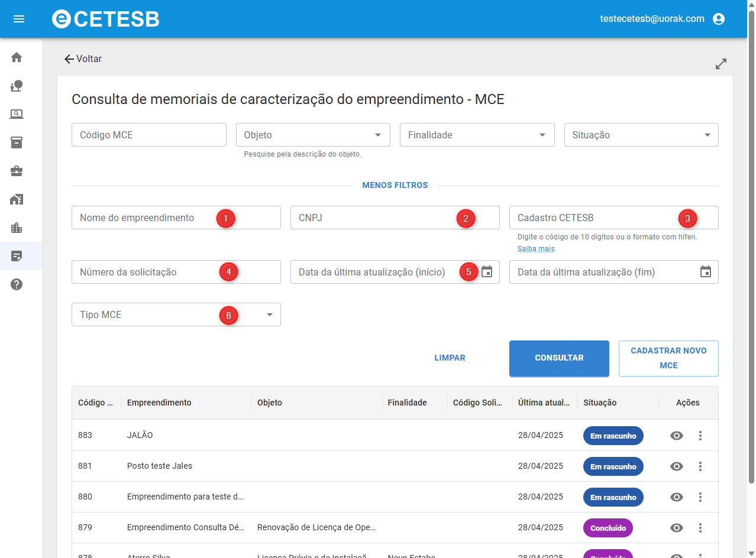Open calendar for última atualização (fim)

705,272
